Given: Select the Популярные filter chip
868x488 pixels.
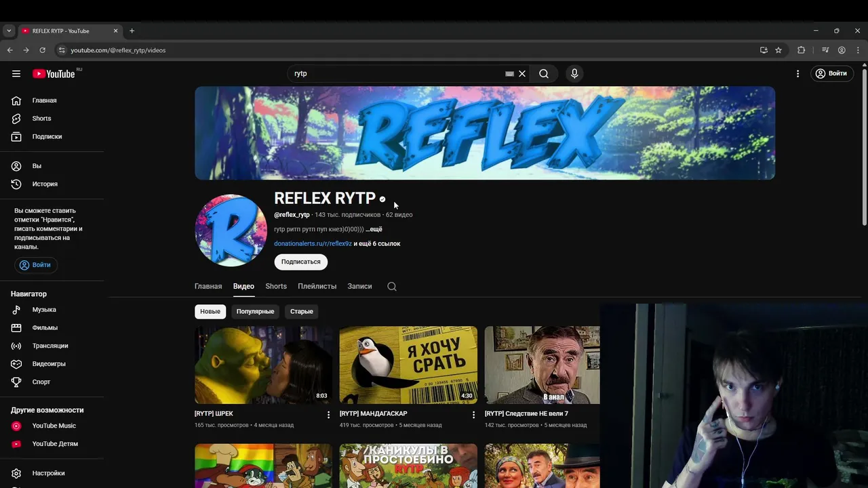Looking at the screenshot, I should (255, 311).
